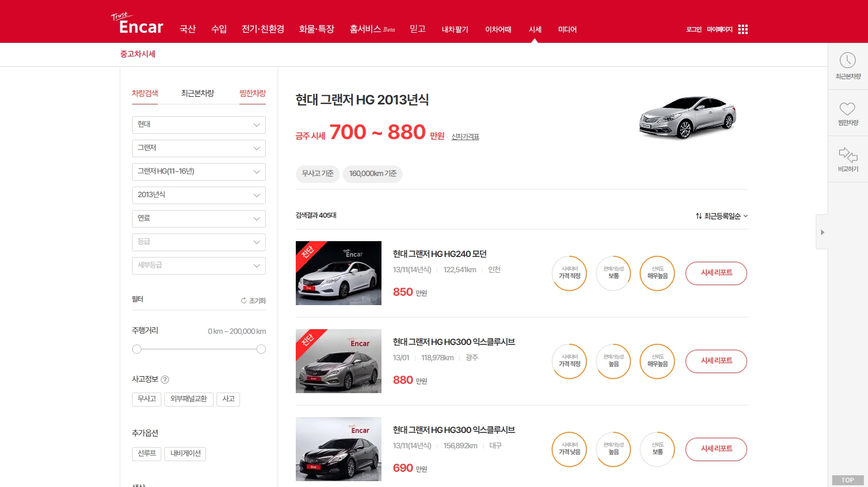The image size is (868, 487).
Task: Open the 최근등록일순 sort dropdown
Action: (x=722, y=216)
